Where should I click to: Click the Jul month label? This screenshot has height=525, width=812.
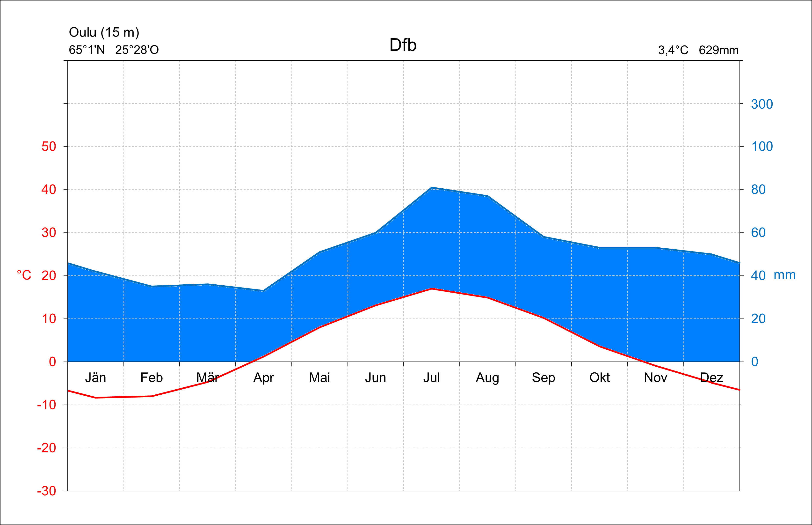432,378
